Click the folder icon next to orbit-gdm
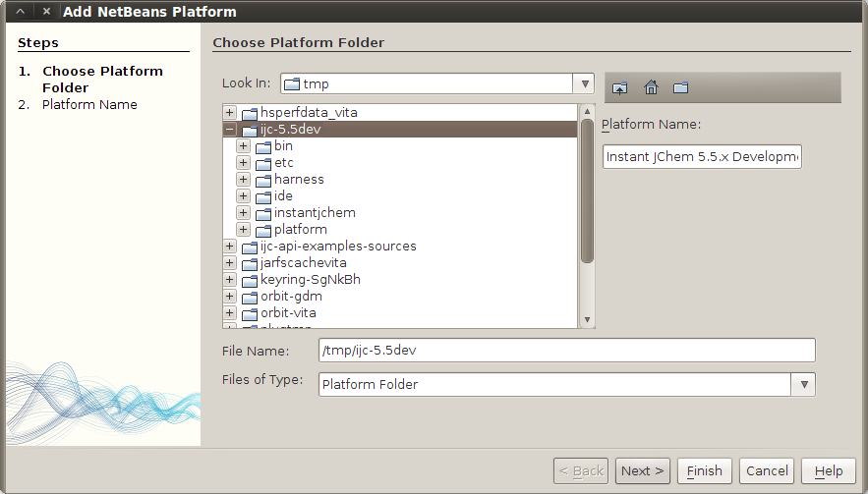 [250, 297]
